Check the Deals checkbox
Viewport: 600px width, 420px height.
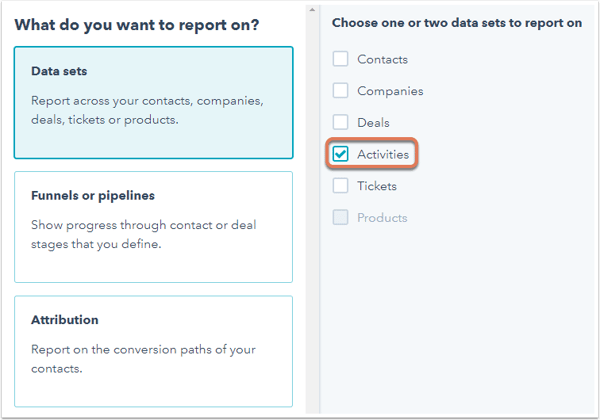pos(340,122)
